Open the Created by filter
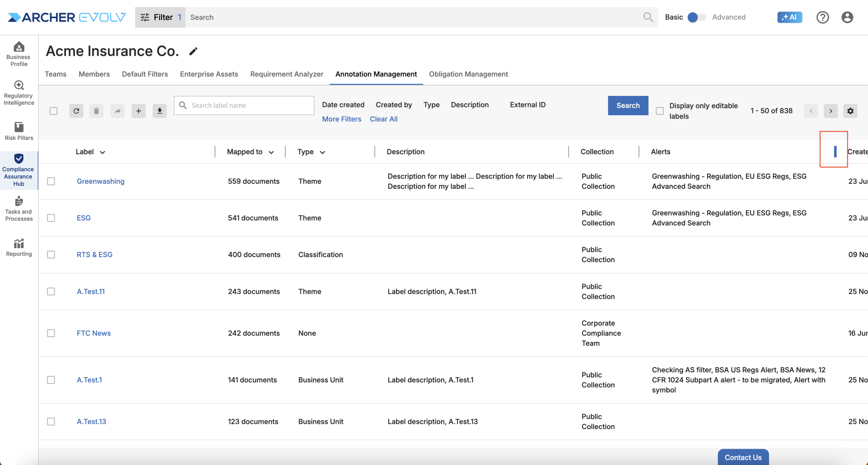Viewport: 868px width, 465px height. (x=394, y=105)
